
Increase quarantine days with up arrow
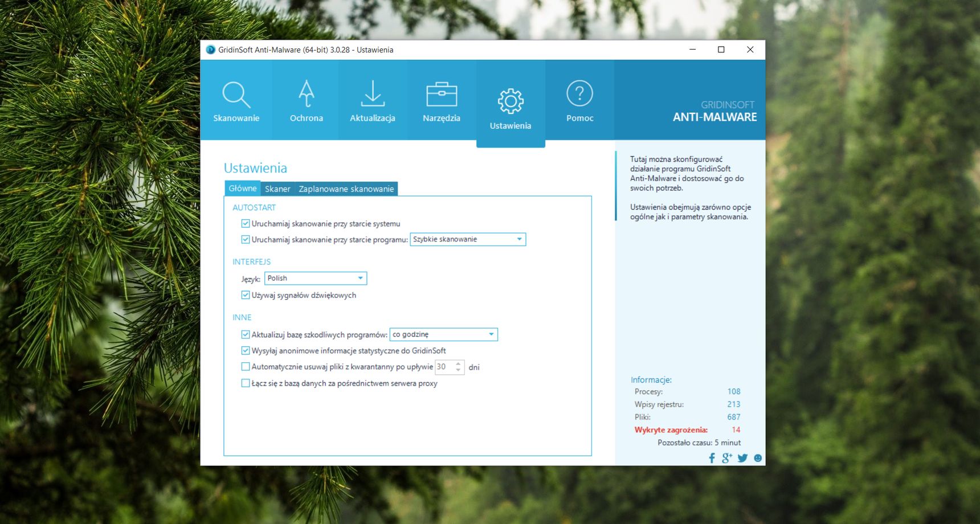coord(458,363)
